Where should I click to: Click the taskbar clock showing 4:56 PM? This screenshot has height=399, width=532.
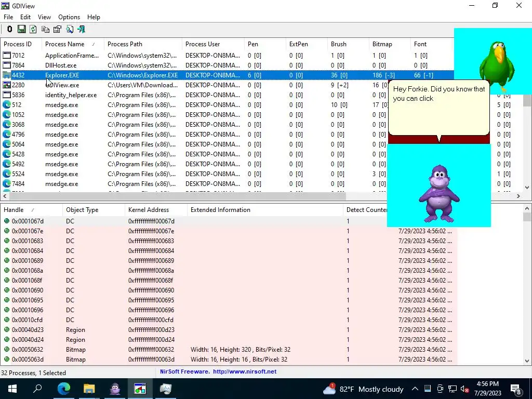click(487, 389)
